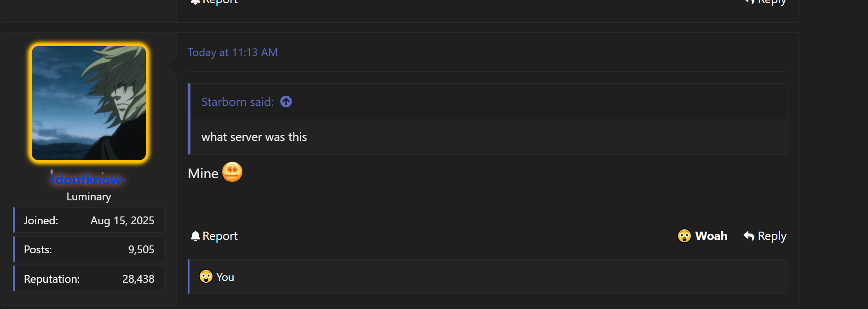The width and height of the screenshot is (868, 309).
Task: Click Reply on the previous post above
Action: point(771,2)
